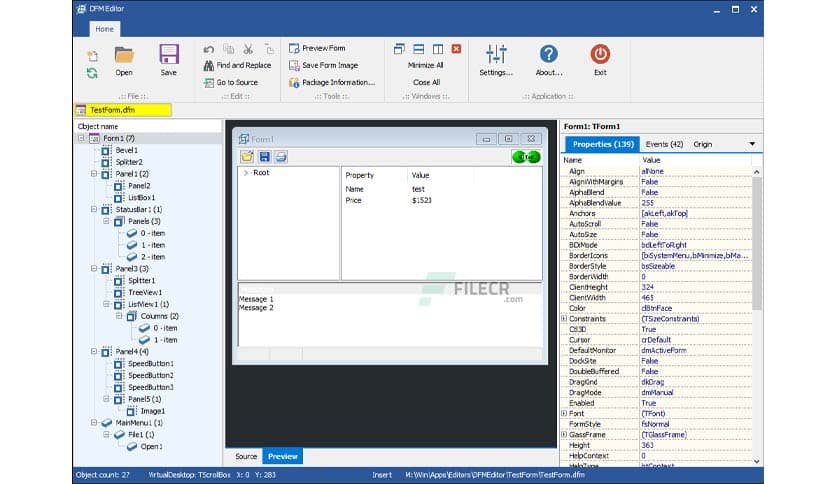
Task: Switch to the TestForm.dfm document tab
Action: point(123,110)
